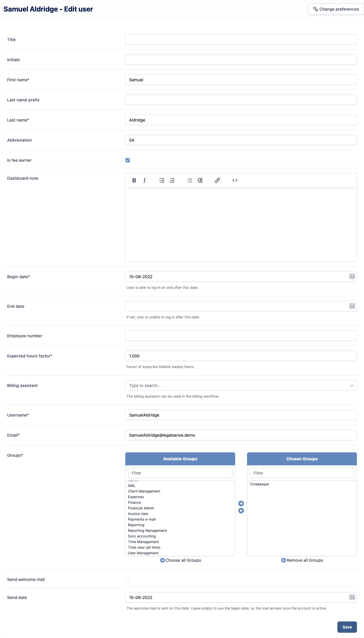Open the End date calendar picker
364x638 pixels.
(352, 306)
